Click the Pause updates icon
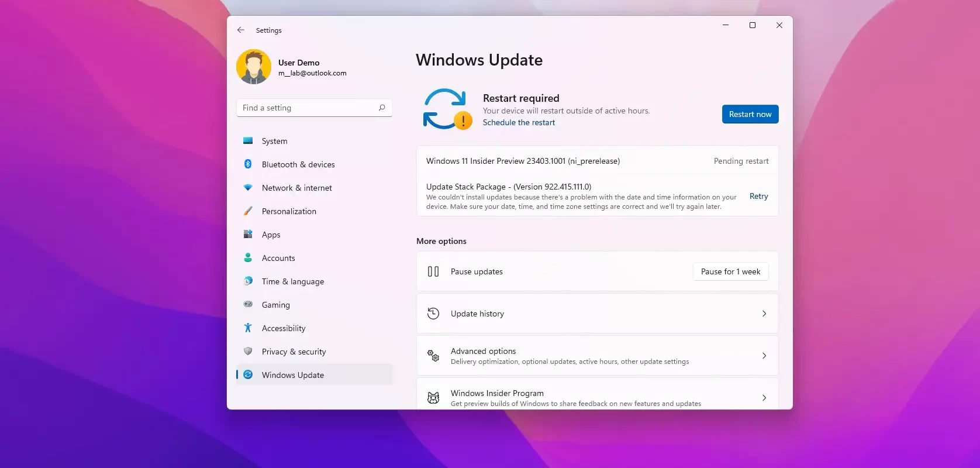This screenshot has width=980, height=468. 433,271
